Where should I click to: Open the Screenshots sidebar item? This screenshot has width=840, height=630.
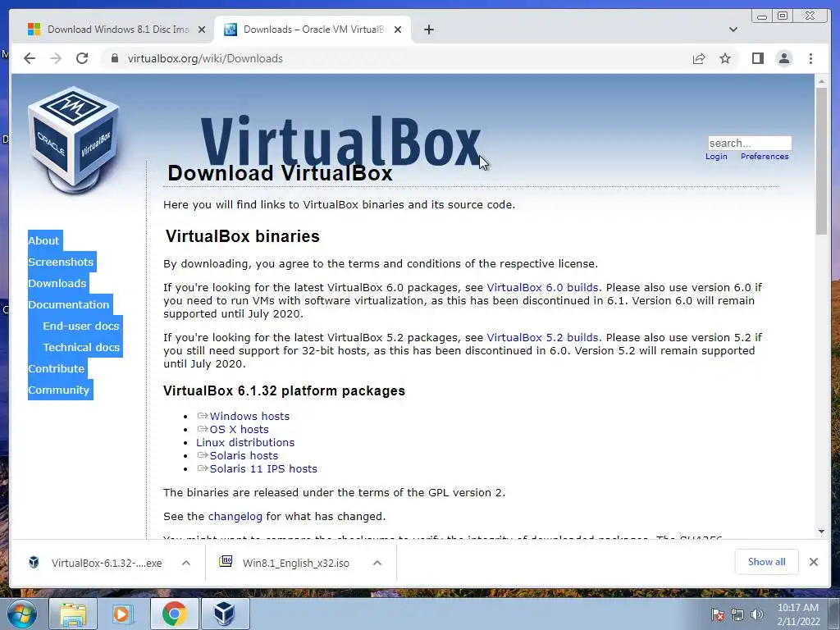(x=61, y=262)
